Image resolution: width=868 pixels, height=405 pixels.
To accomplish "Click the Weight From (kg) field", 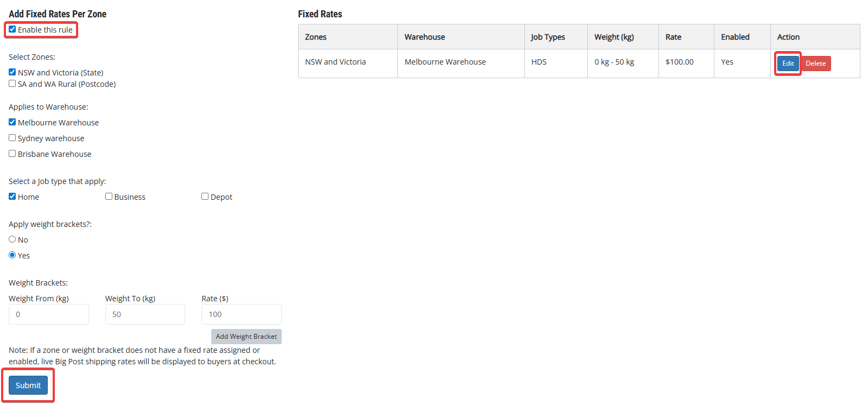I will [49, 314].
